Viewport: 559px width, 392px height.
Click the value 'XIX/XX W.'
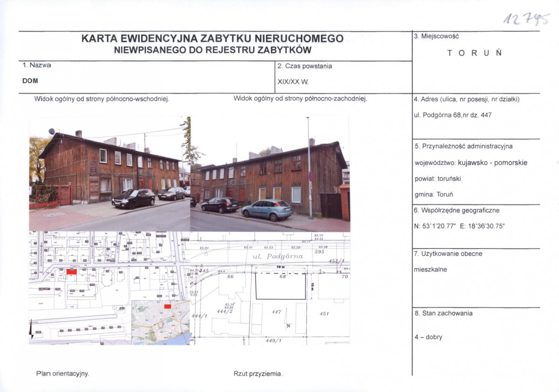click(x=293, y=81)
